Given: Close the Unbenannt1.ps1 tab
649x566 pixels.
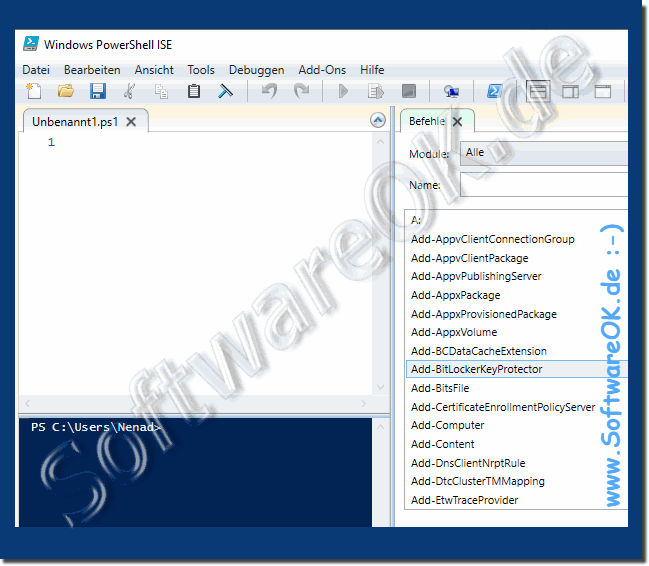Looking at the screenshot, I should 131,122.
